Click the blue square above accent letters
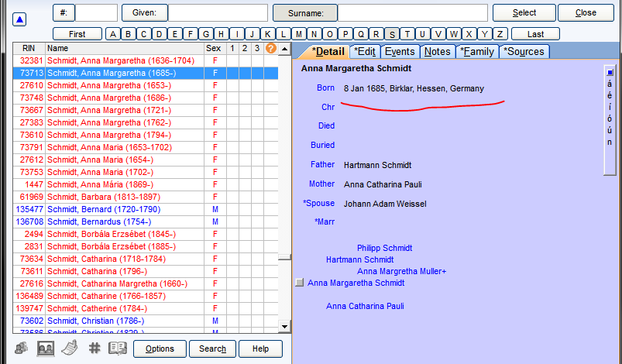This screenshot has height=364, width=622. pos(610,72)
